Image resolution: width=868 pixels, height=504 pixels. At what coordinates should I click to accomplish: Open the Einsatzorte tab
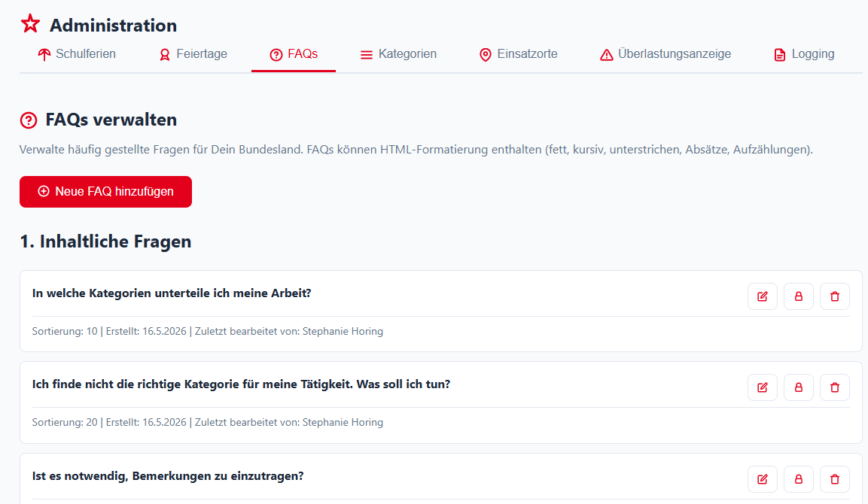coord(518,54)
